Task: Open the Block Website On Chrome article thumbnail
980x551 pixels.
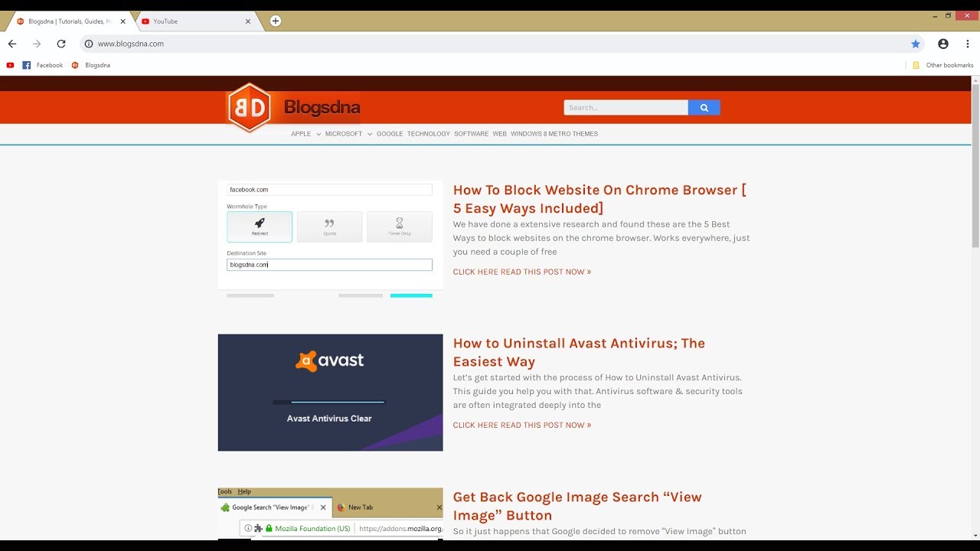Action: (330, 239)
